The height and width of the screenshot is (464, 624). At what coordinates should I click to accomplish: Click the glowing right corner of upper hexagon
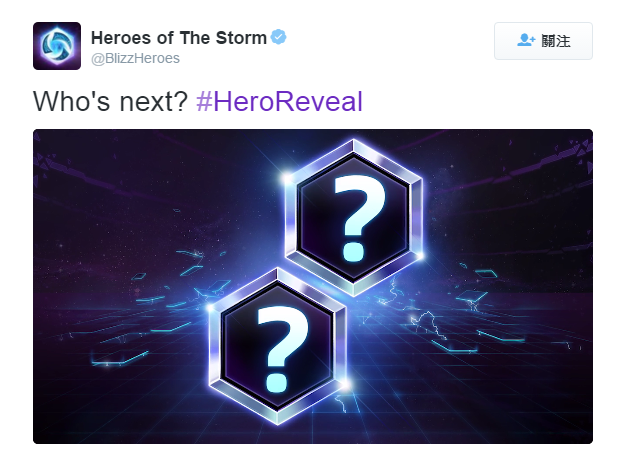420,256
